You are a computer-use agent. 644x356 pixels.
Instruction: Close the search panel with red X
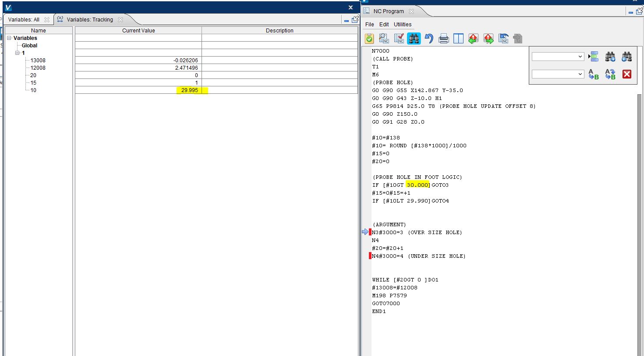627,74
